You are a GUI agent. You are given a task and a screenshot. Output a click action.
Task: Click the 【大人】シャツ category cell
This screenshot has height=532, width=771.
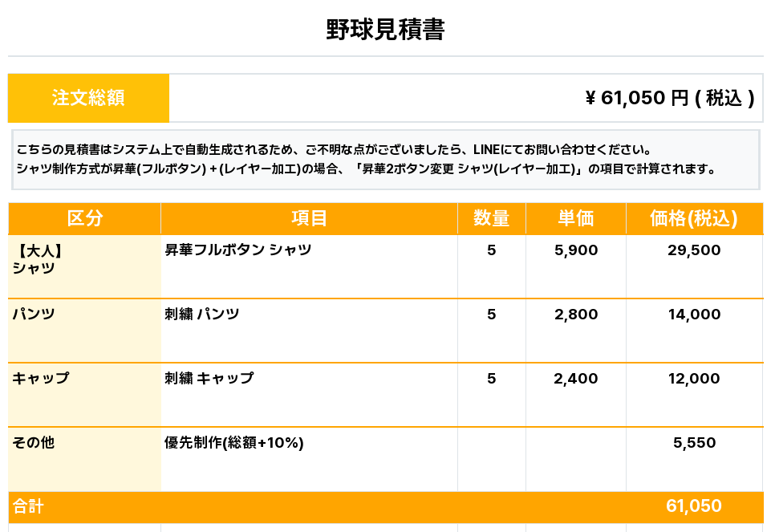pos(84,266)
